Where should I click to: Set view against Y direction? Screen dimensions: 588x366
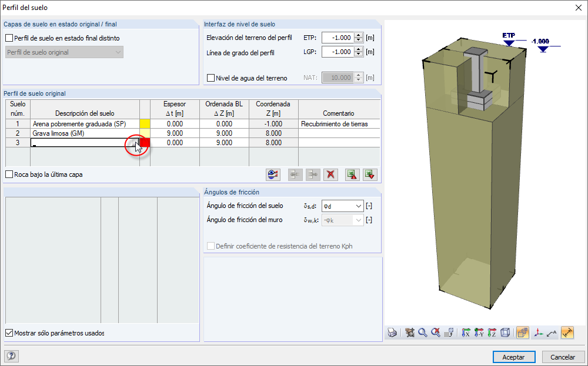tap(479, 333)
